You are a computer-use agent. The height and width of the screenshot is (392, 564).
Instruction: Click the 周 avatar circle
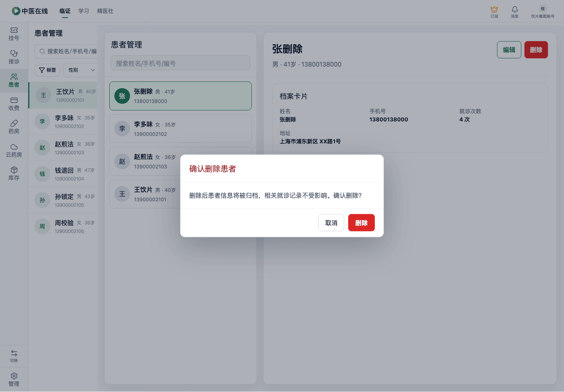point(42,226)
